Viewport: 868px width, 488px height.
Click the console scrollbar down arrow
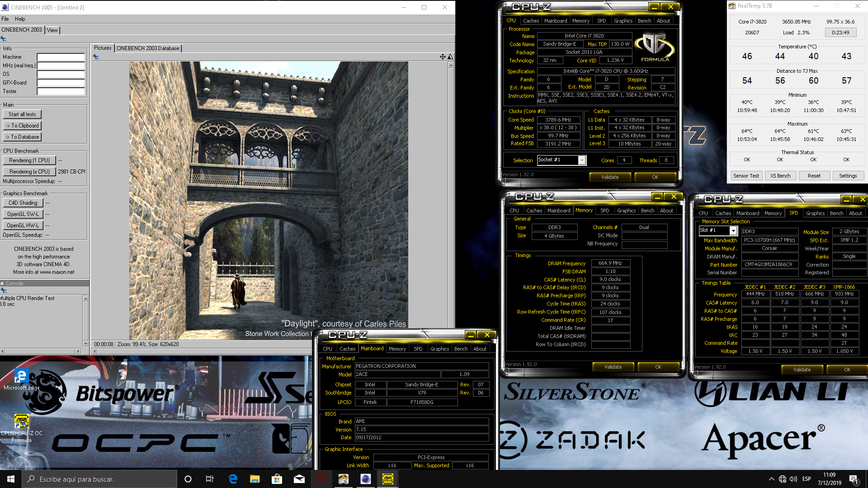tap(85, 344)
